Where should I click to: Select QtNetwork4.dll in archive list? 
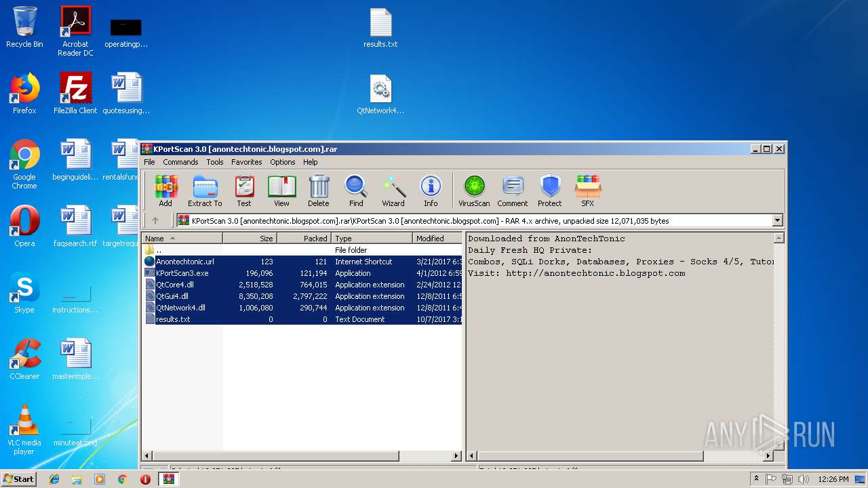point(302,308)
